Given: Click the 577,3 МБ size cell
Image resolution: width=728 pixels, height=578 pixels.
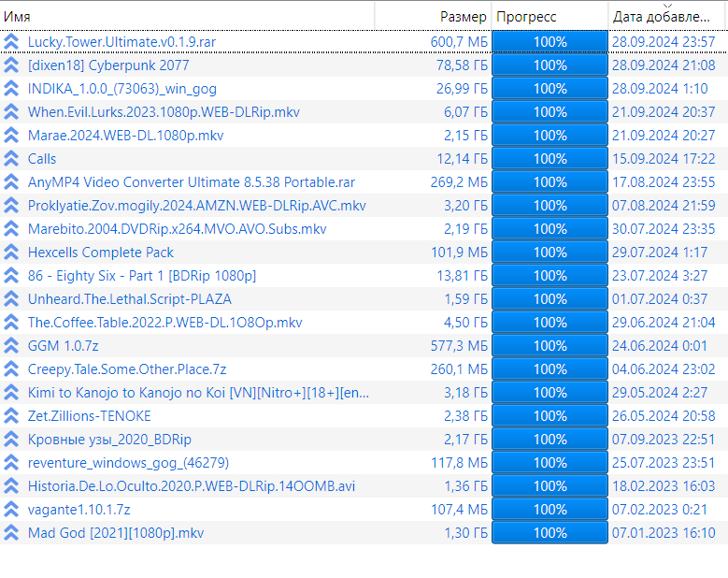Looking at the screenshot, I should click(459, 346).
